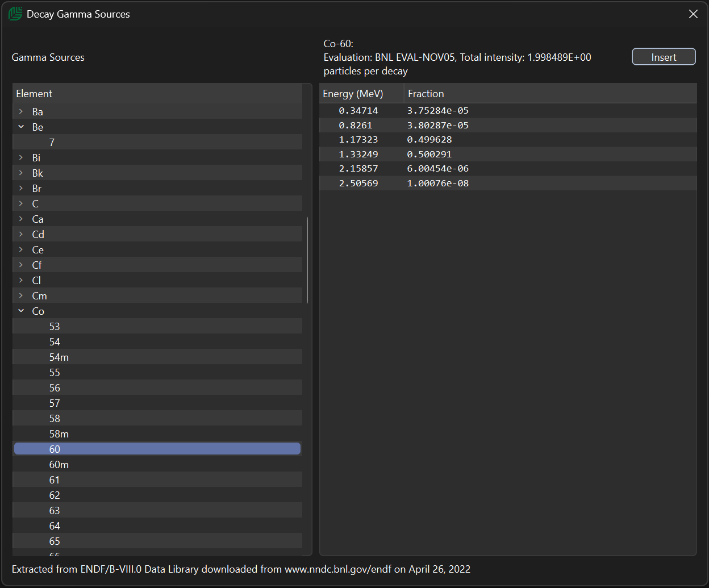Expand the Ba element node
This screenshot has height=588, width=709.
tap(21, 111)
